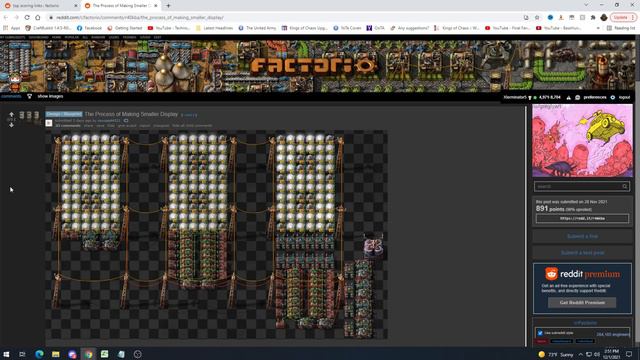Bookmark this page with the star icon
Viewport: 640px width, 360px height.
tap(537, 18)
